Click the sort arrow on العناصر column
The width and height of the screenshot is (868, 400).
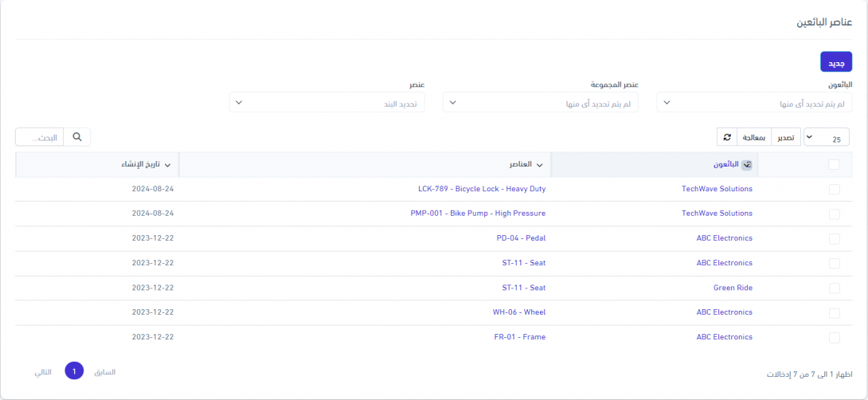539,165
